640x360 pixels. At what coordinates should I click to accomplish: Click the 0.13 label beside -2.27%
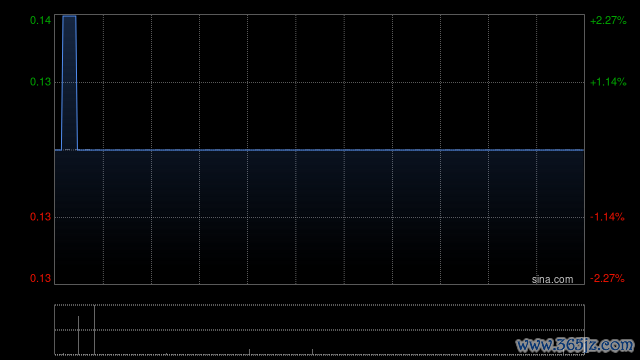(40, 278)
